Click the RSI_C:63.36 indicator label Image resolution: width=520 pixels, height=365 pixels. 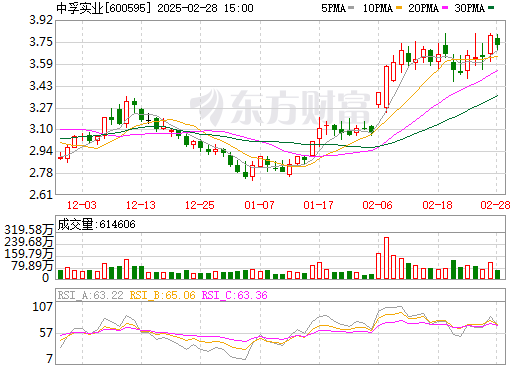[235, 295]
